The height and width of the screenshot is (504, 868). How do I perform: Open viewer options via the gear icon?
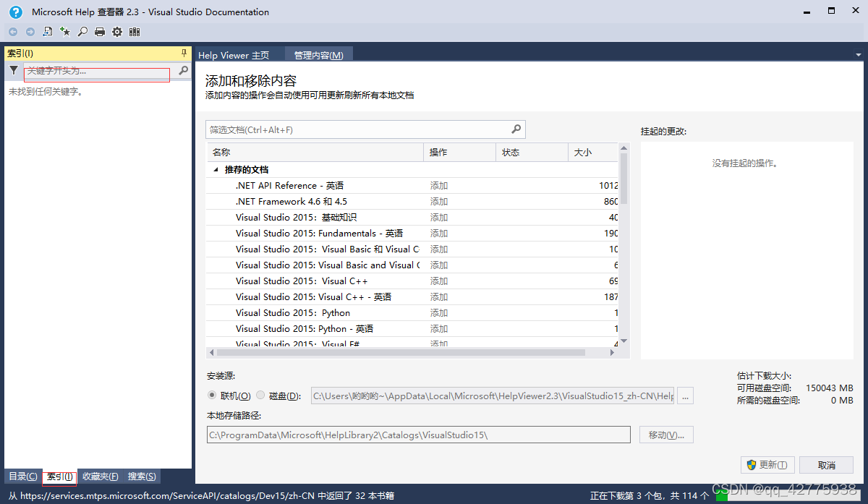pos(117,32)
